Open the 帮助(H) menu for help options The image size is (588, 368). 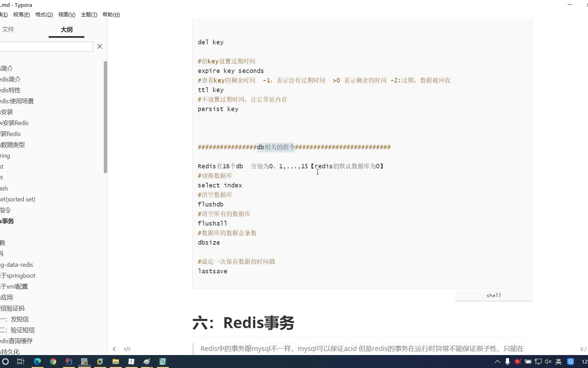[x=111, y=14]
